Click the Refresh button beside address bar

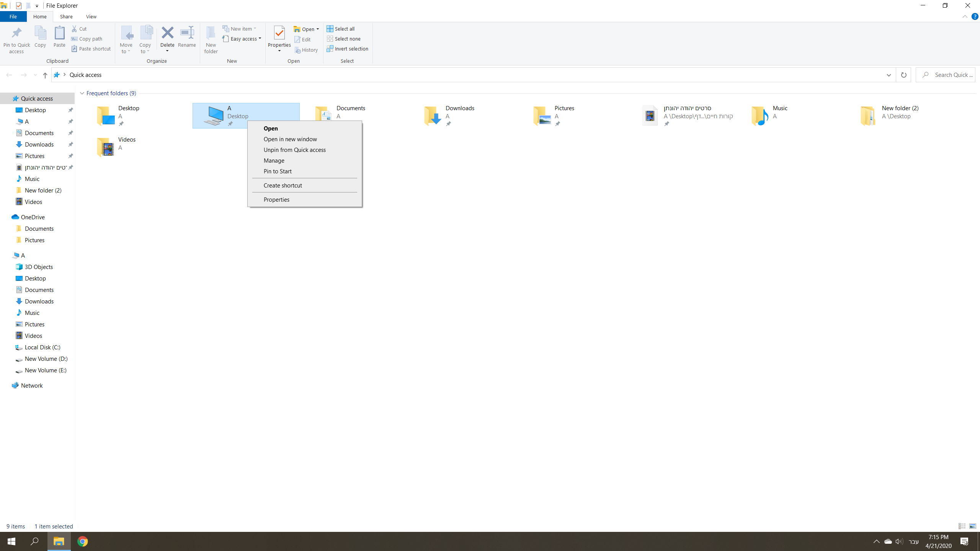tap(903, 75)
